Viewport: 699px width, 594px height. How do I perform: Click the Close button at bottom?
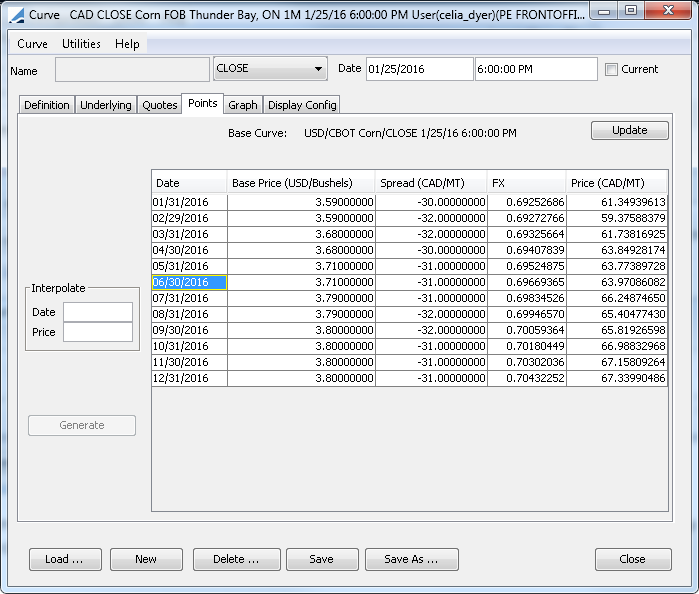pos(633,559)
